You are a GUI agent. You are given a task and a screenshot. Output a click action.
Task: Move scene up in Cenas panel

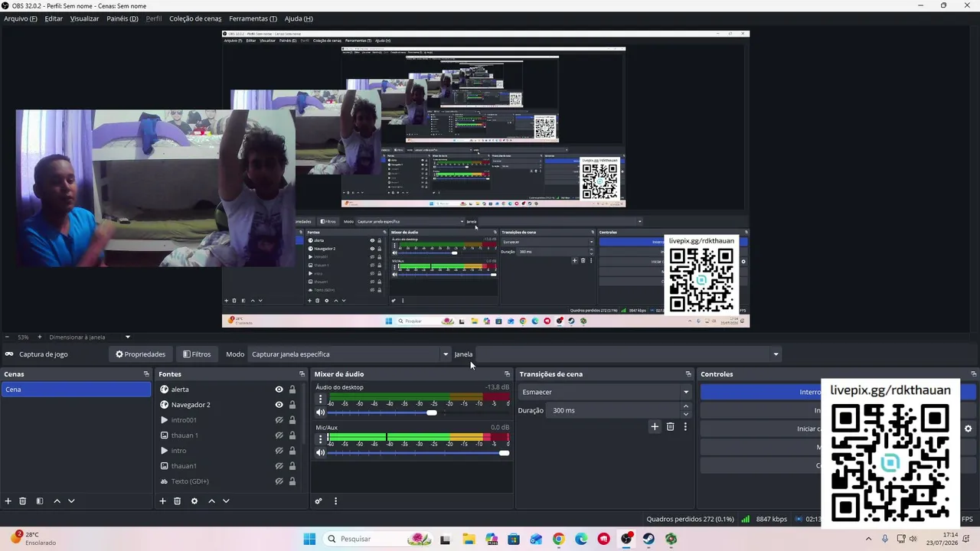(x=57, y=501)
